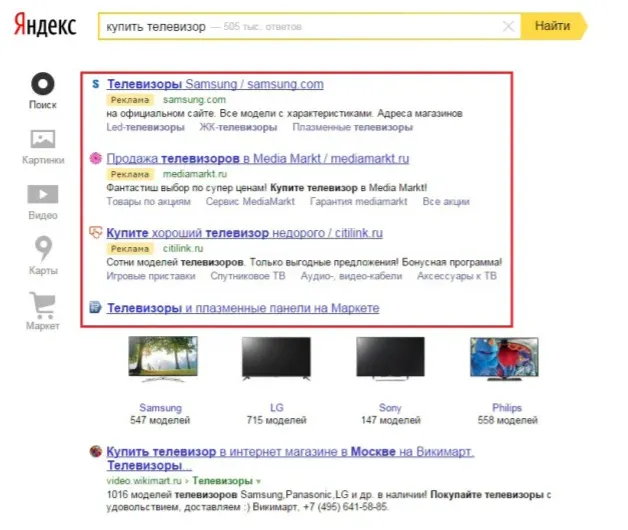This screenshot has width=628, height=530.
Task: Clear the search query with the X icon
Action: [x=508, y=26]
